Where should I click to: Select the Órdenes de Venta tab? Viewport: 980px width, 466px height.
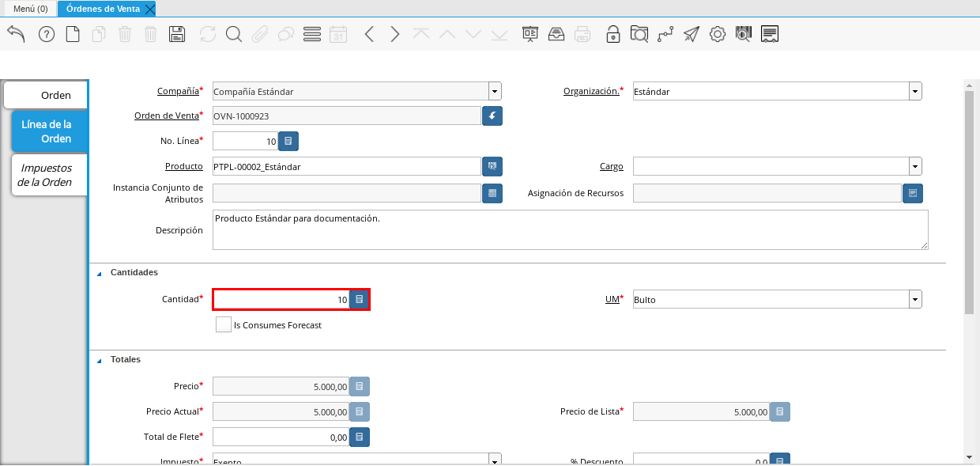102,9
